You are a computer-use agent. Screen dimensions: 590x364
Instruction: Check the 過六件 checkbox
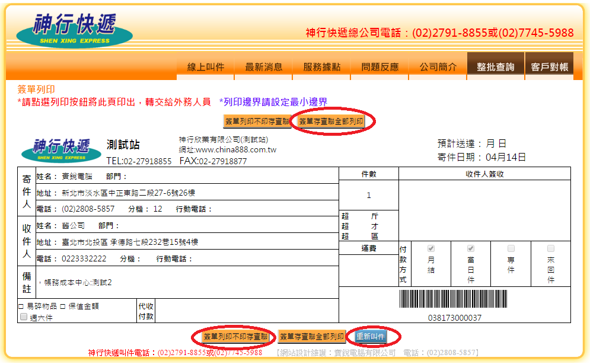pos(24,317)
